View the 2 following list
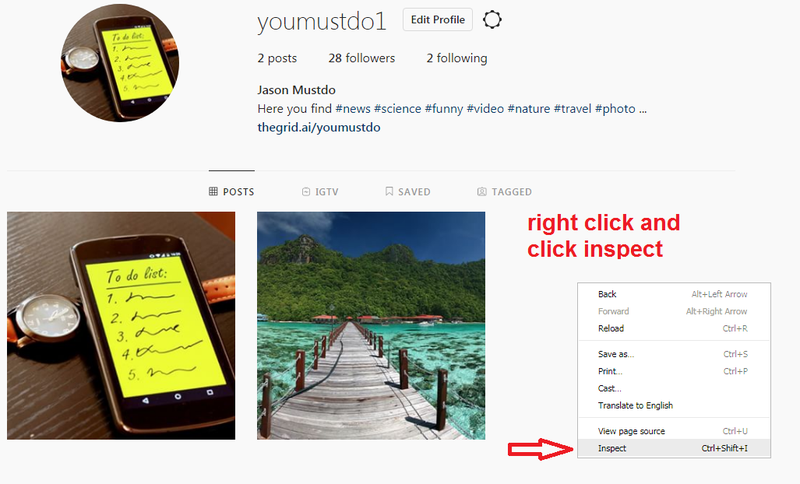The image size is (800, 484). [457, 58]
